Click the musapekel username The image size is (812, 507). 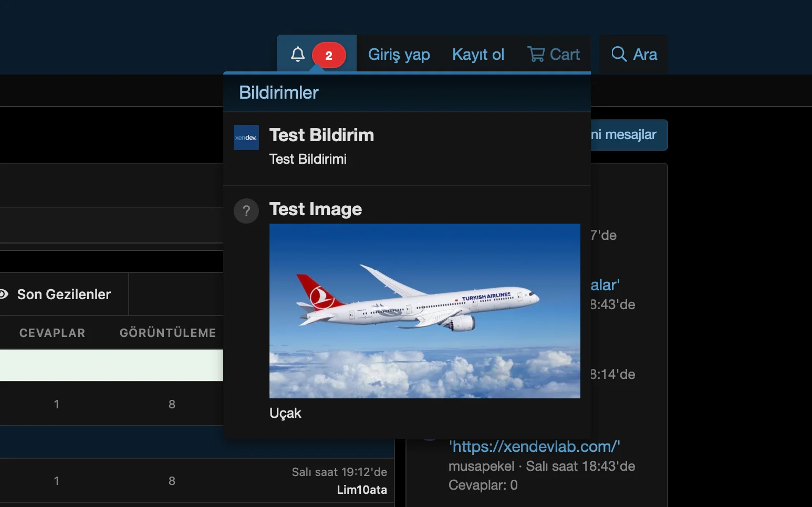(481, 466)
